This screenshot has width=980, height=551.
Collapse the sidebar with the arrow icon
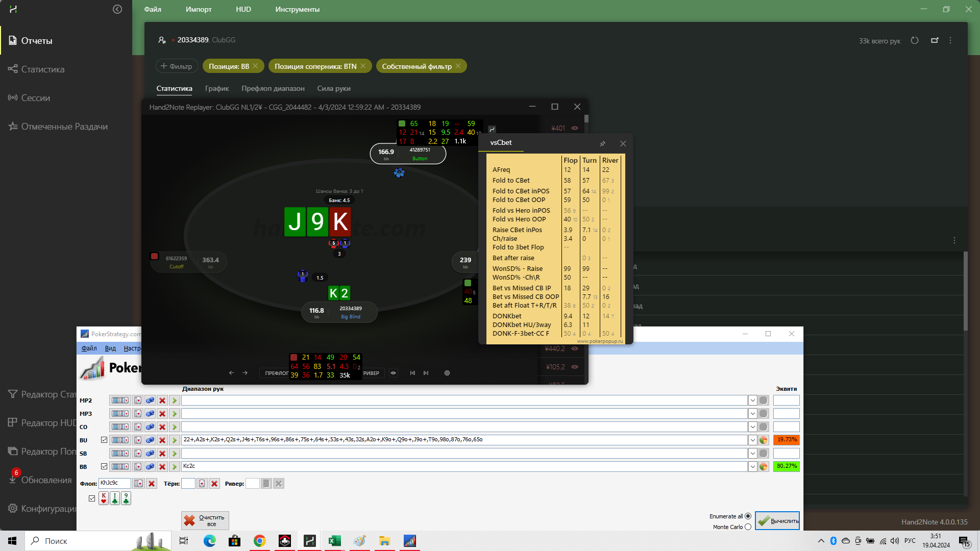click(117, 9)
